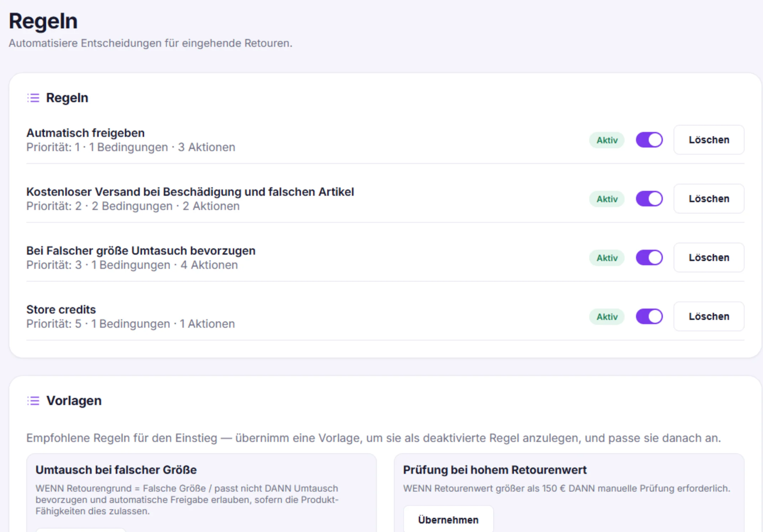Click 'Priorität: 3 · 1 Bedingungen · 4 Aktionen' text
This screenshot has width=763, height=532.
132,265
